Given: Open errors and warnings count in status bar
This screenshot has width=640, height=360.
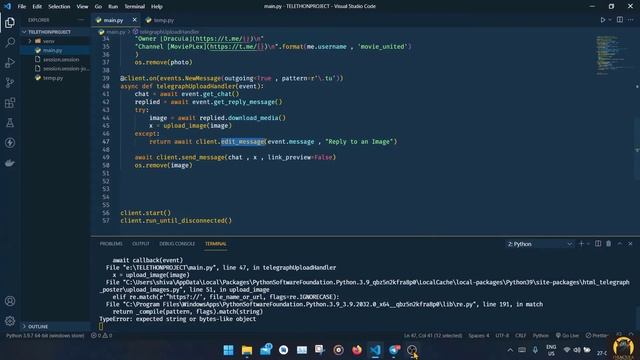Looking at the screenshot, I should tap(101, 336).
